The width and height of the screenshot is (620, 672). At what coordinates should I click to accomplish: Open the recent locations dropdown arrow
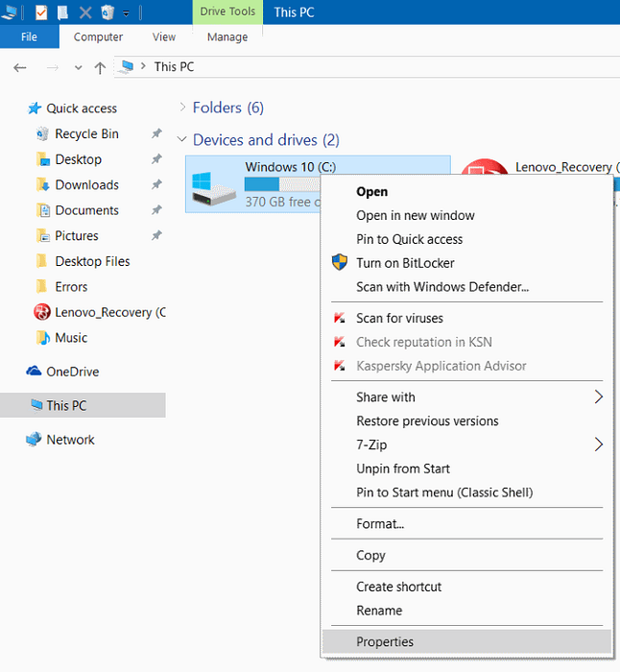78,68
